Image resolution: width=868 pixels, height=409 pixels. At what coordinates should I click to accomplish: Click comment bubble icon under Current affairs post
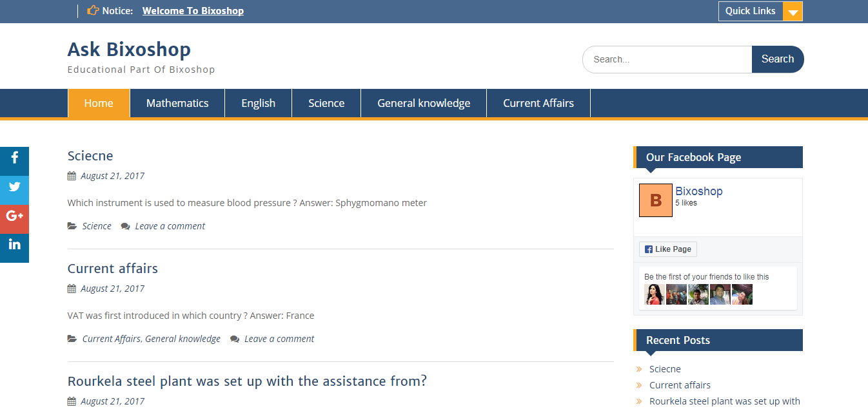click(x=235, y=339)
